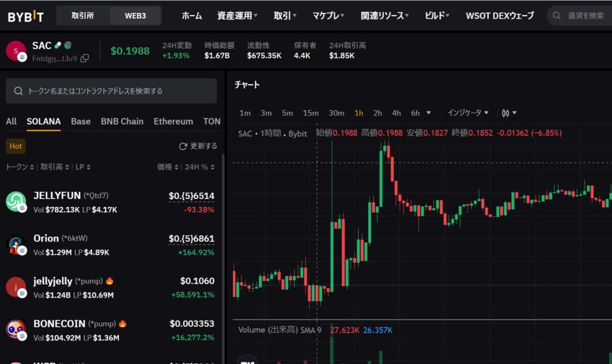Viewport: 612px width, 364px height.
Task: Set chart timeframe to 2h
Action: coord(378,113)
